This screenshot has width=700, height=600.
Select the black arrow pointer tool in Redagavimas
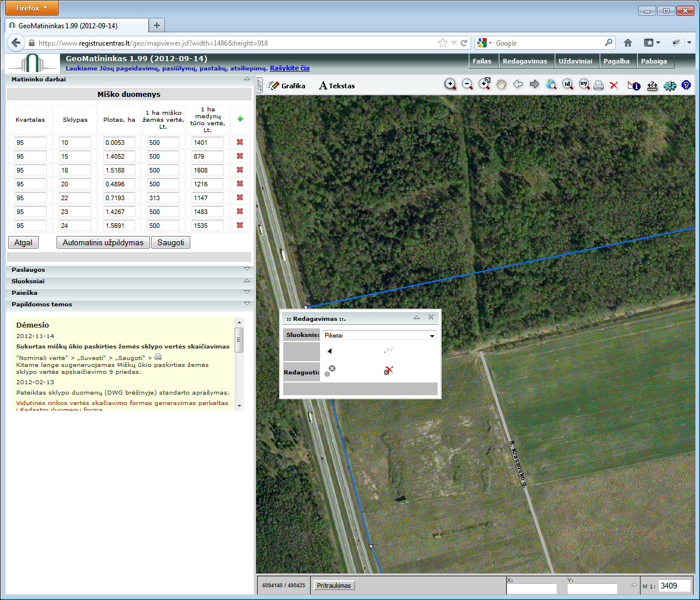(x=329, y=351)
